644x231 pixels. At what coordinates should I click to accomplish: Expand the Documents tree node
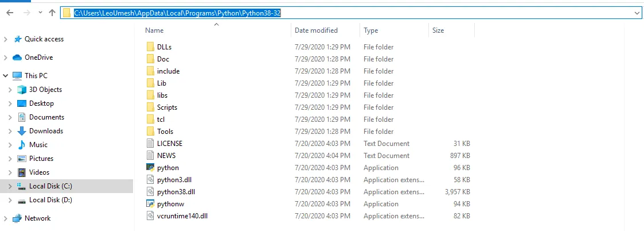[x=10, y=117]
